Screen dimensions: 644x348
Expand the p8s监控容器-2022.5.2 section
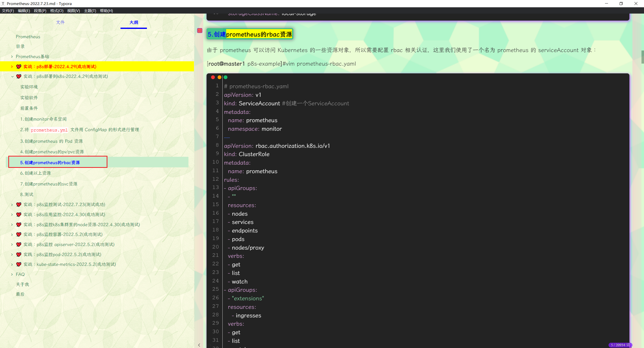tap(12, 234)
